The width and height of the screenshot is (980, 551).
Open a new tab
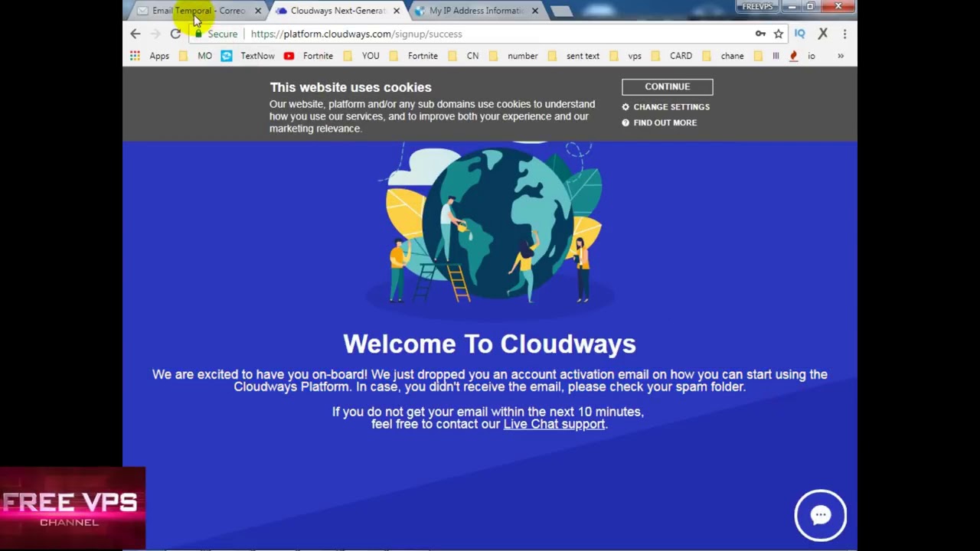pos(561,11)
